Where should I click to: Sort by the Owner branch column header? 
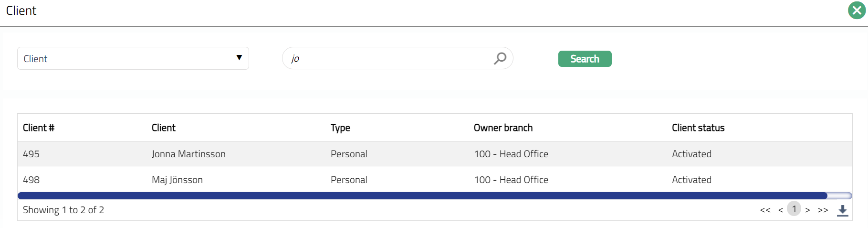tap(503, 128)
